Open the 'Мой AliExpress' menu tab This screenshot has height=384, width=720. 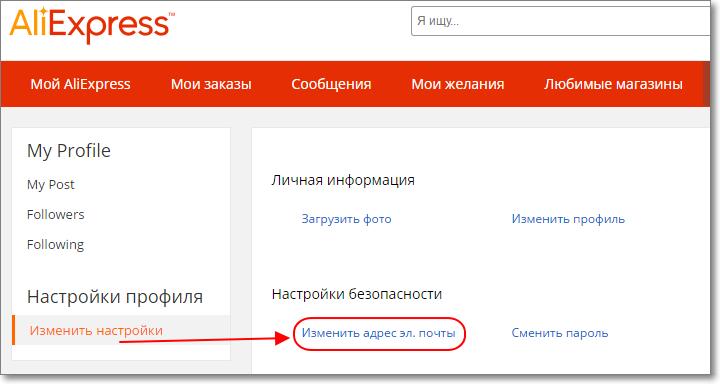coord(80,84)
